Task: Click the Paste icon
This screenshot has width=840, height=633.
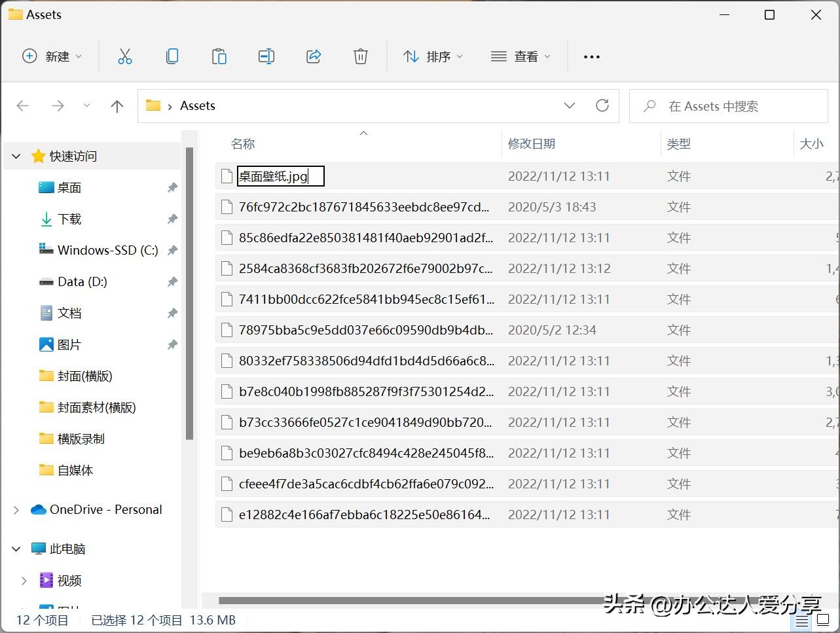Action: click(219, 56)
